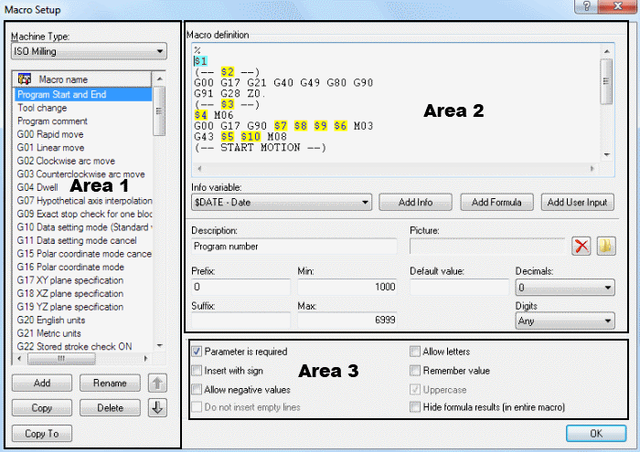Select G15 Polar coordinate mode cancel

[83, 254]
